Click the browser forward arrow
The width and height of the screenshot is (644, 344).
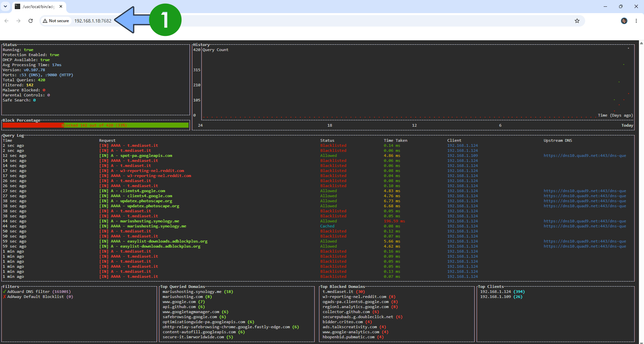click(x=18, y=21)
